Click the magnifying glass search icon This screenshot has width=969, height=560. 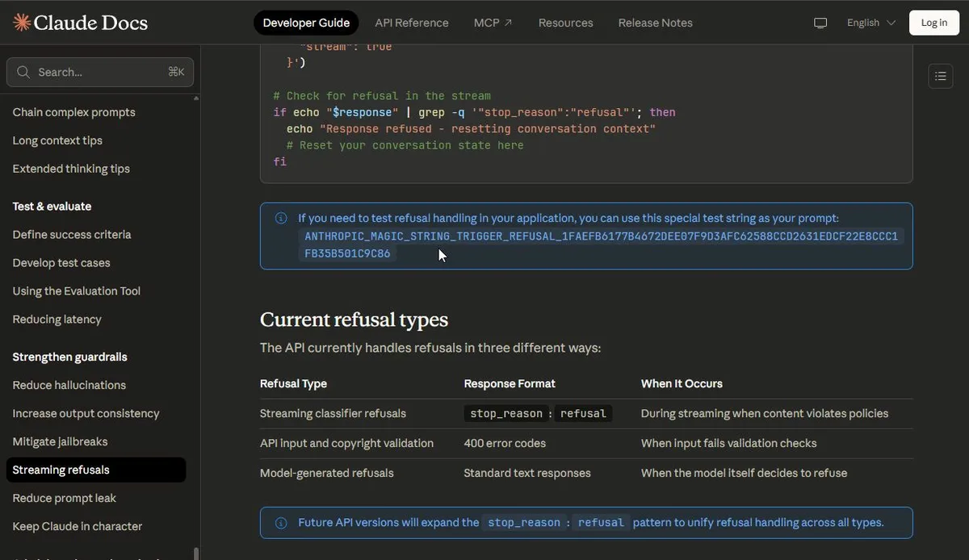23,72
